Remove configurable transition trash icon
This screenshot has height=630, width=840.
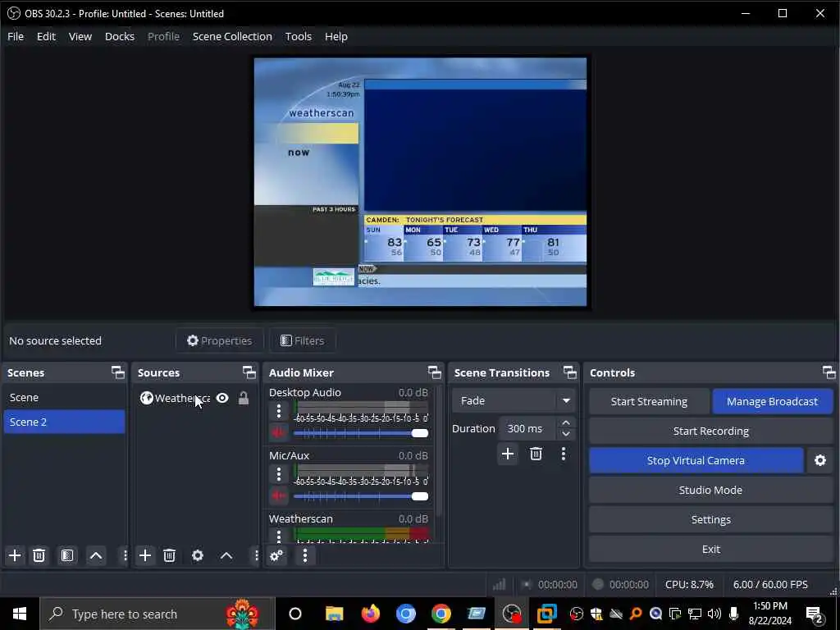[536, 454]
